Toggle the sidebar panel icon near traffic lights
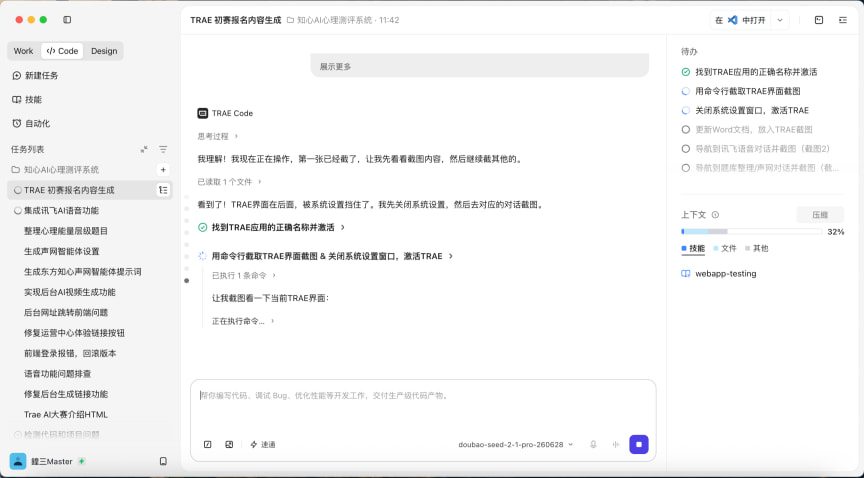Viewport: 864px width, 478px height. click(x=67, y=20)
